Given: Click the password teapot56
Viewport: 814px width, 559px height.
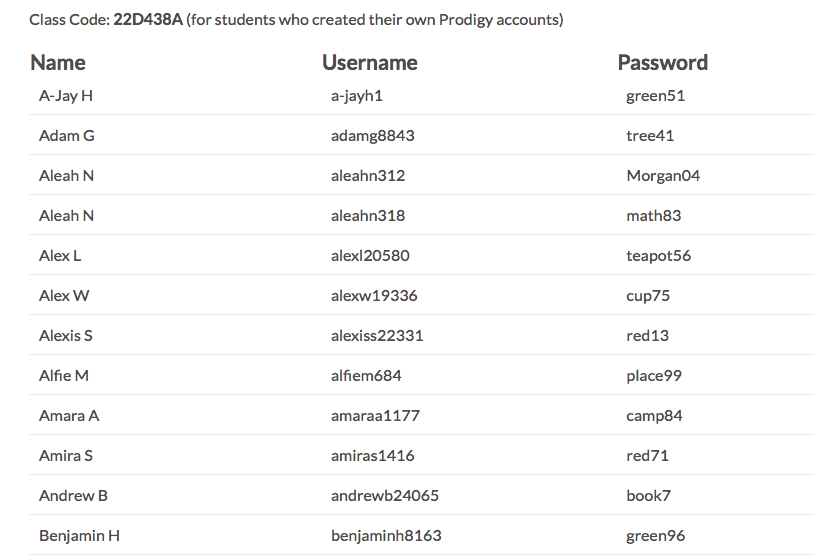Looking at the screenshot, I should click(x=658, y=256).
